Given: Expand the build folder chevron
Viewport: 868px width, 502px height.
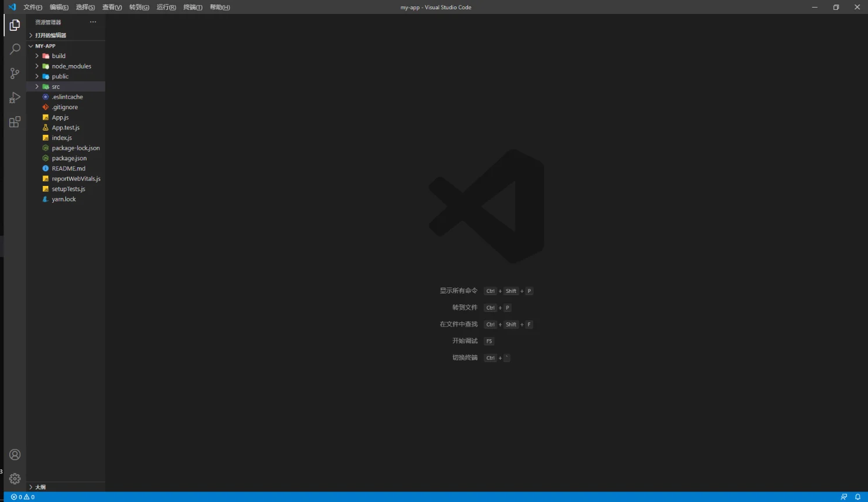Looking at the screenshot, I should 37,56.
